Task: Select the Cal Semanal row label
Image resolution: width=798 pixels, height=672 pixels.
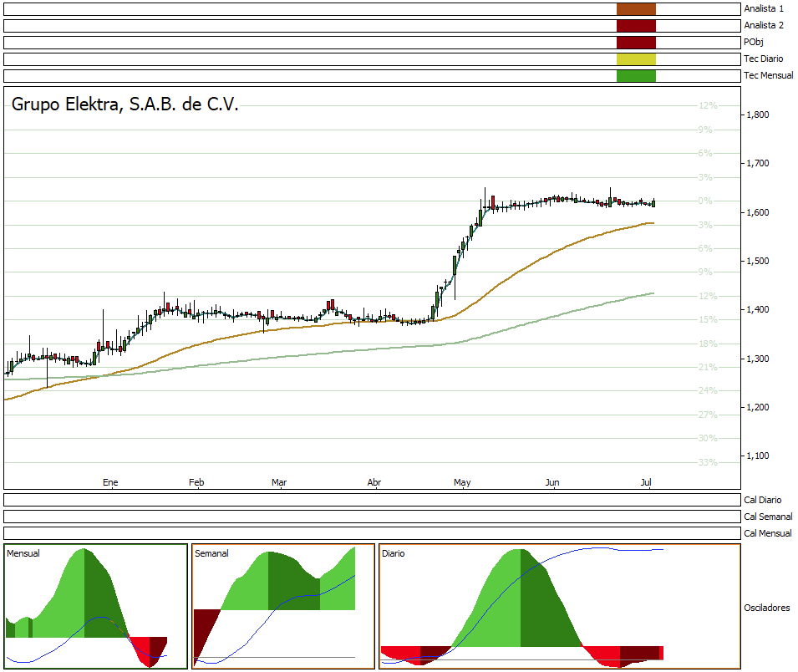Action: 768,517
